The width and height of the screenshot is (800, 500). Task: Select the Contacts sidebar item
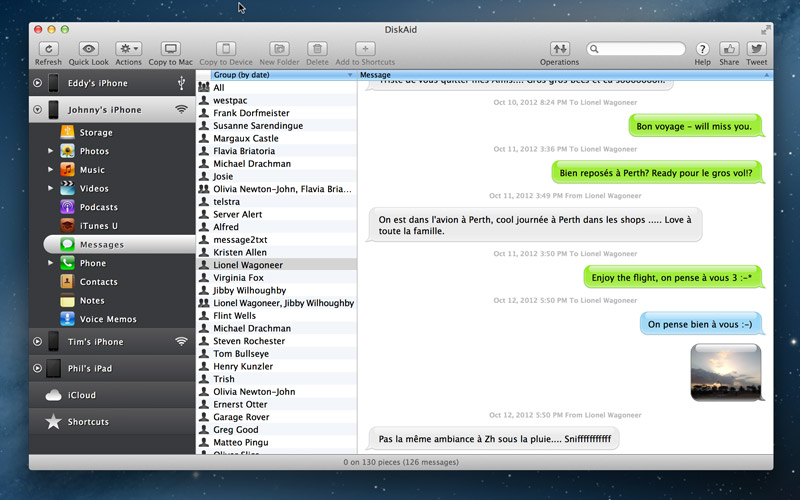[98, 282]
